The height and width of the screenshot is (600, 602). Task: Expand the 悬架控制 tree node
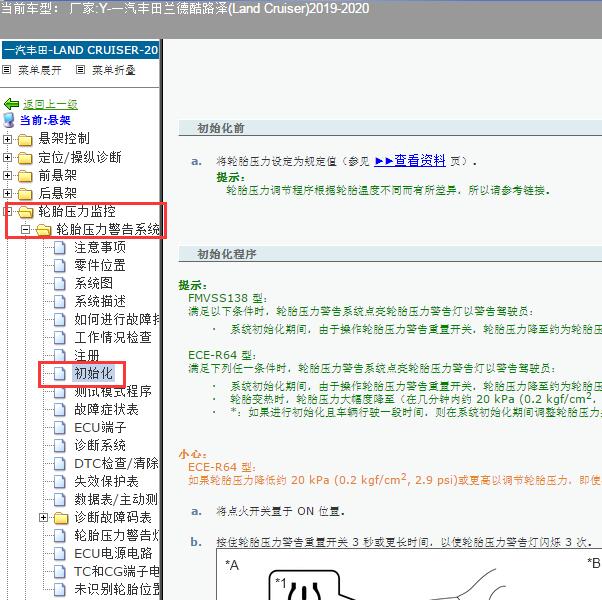(x=7, y=139)
